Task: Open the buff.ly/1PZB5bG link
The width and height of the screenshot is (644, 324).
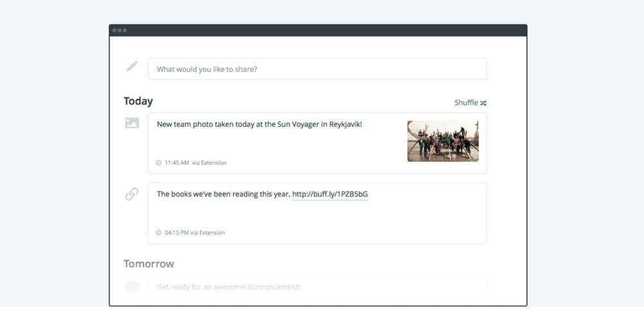Action: pyautogui.click(x=330, y=194)
